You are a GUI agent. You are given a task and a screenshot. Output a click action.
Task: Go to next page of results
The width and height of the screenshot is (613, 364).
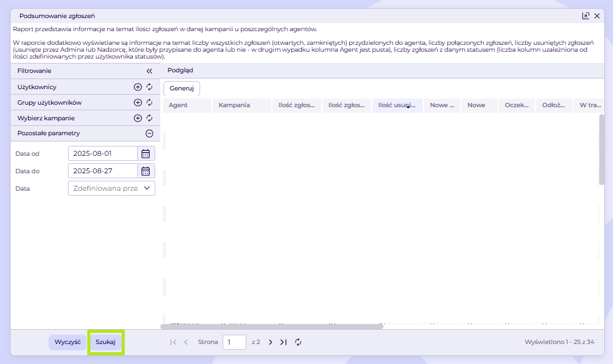pyautogui.click(x=271, y=342)
